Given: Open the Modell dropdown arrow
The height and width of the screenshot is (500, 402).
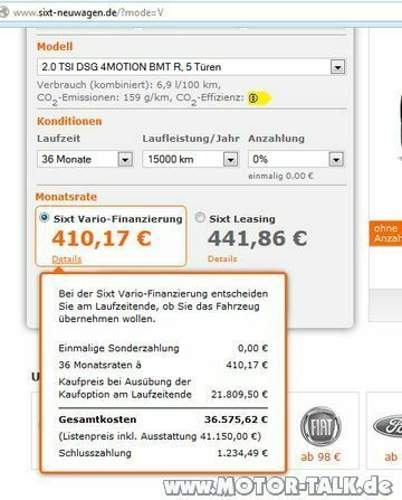Looking at the screenshot, I should coord(338,67).
